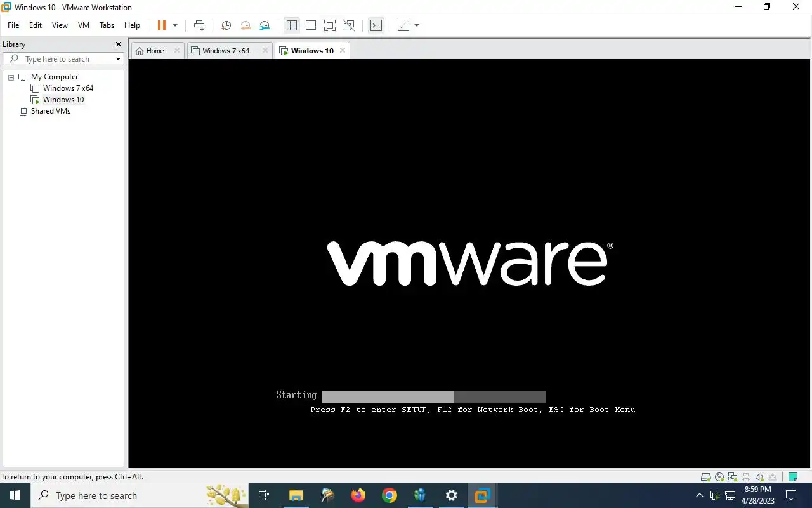This screenshot has height=508, width=812.
Task: Open the power options dropdown arrow
Action: [175, 25]
